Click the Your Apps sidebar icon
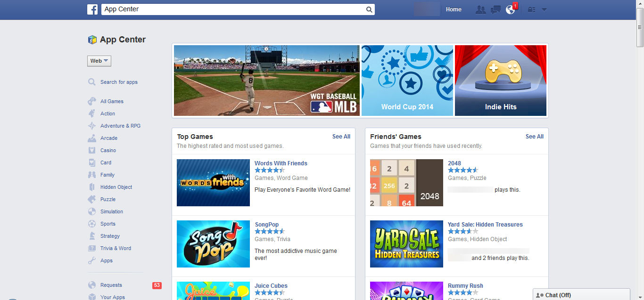 92,297
